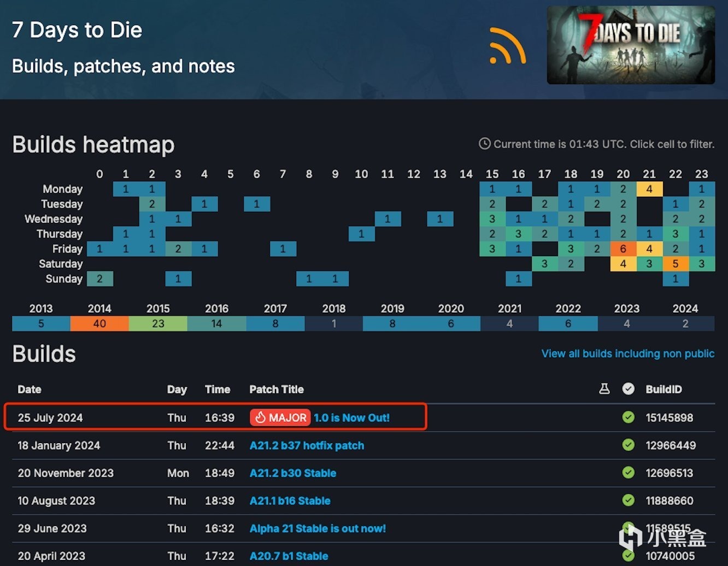The height and width of the screenshot is (566, 728).
Task: Click the Date column header
Action: [30, 390]
